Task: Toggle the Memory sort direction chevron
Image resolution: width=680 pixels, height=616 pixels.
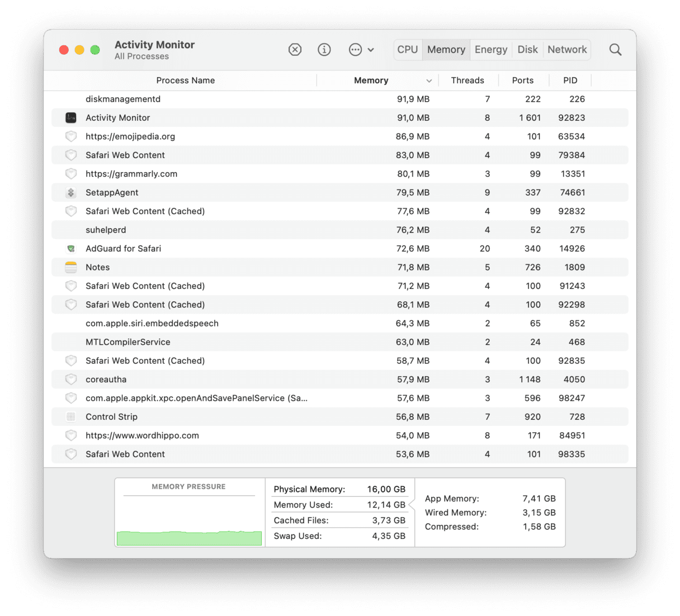Action: click(429, 81)
